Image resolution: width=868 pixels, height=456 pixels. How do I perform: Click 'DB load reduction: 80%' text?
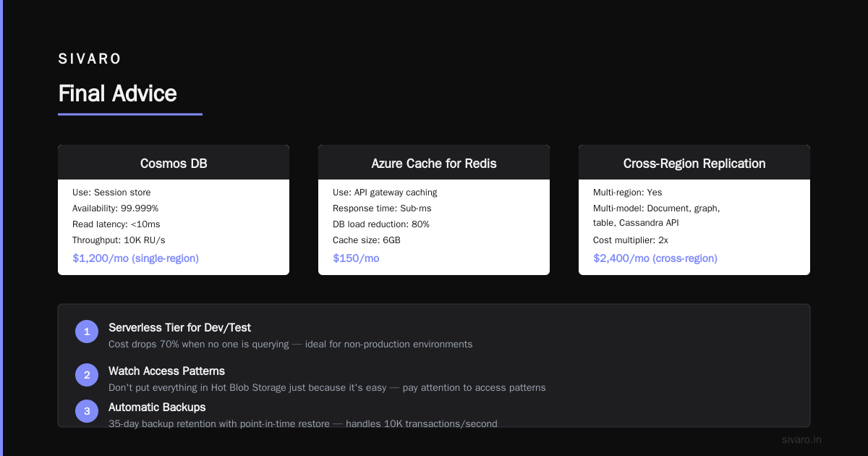tap(381, 224)
